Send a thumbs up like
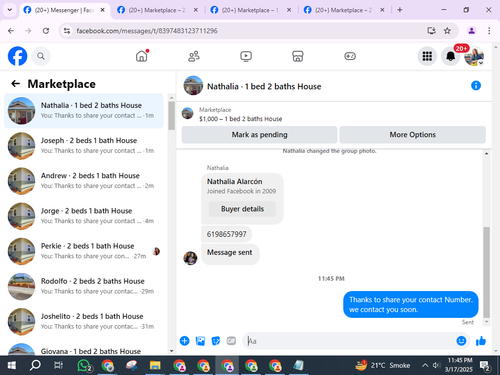500x375 pixels. 481,341
